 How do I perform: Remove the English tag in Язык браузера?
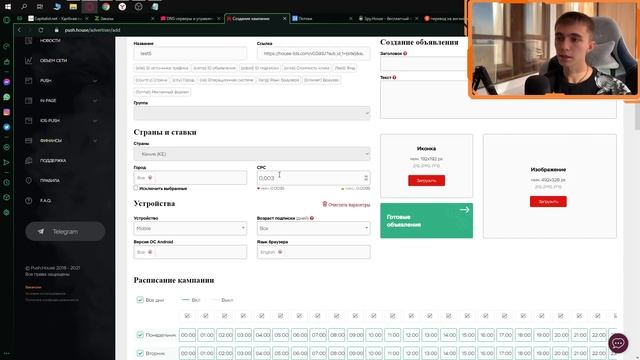[x=280, y=252]
